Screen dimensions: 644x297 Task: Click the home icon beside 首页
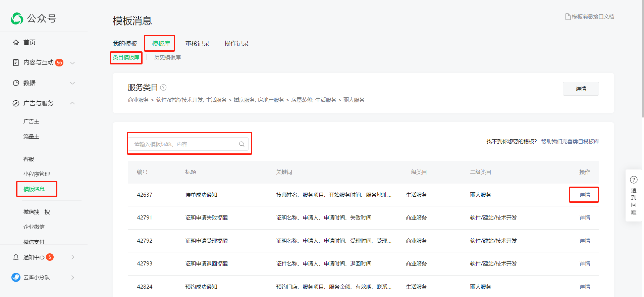[16, 42]
